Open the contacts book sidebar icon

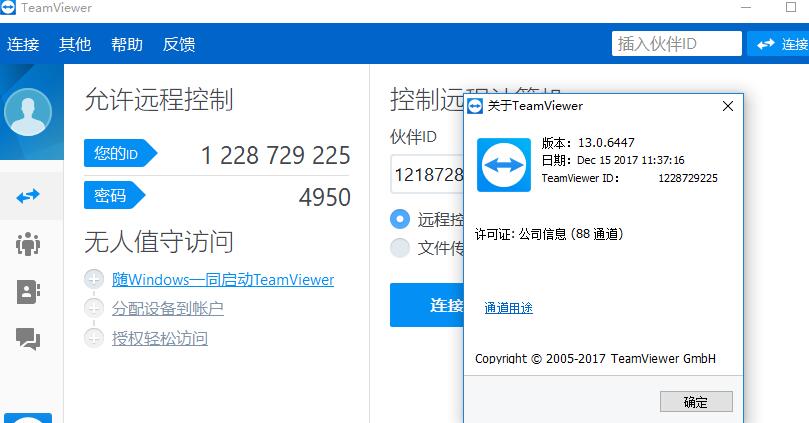click(28, 291)
